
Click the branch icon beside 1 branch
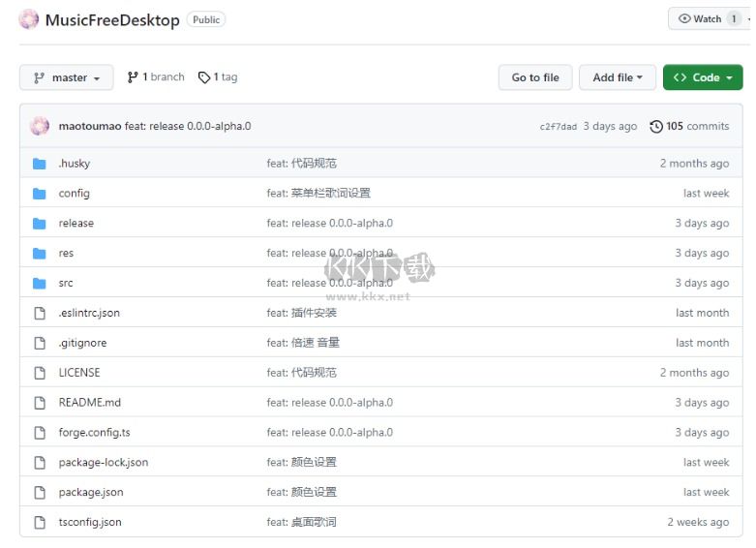[133, 77]
